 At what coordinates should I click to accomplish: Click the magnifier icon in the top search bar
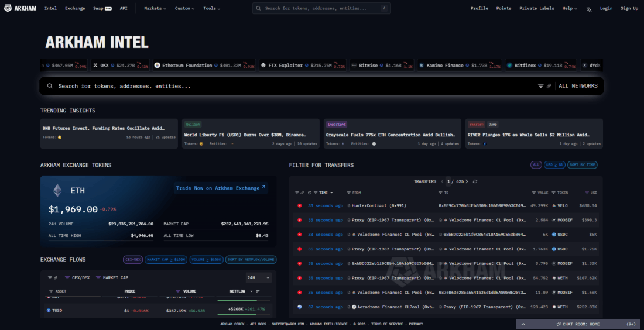tap(258, 8)
